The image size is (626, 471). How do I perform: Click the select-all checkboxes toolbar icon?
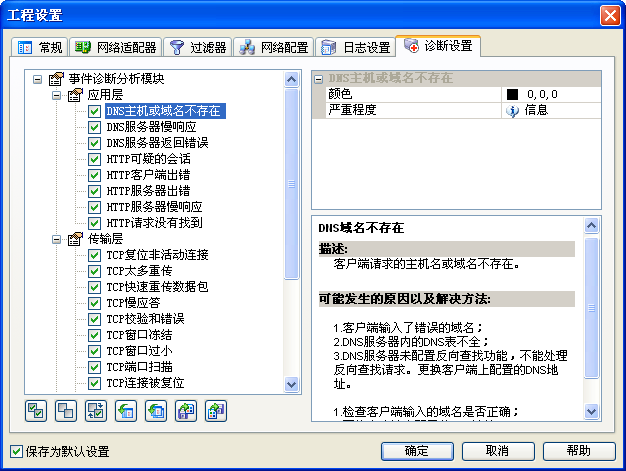click(36, 411)
